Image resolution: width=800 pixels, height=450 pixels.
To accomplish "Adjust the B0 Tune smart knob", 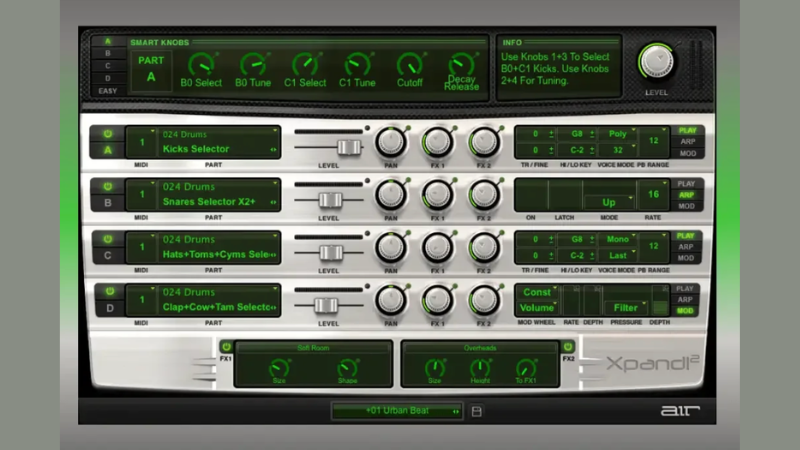I will click(253, 65).
